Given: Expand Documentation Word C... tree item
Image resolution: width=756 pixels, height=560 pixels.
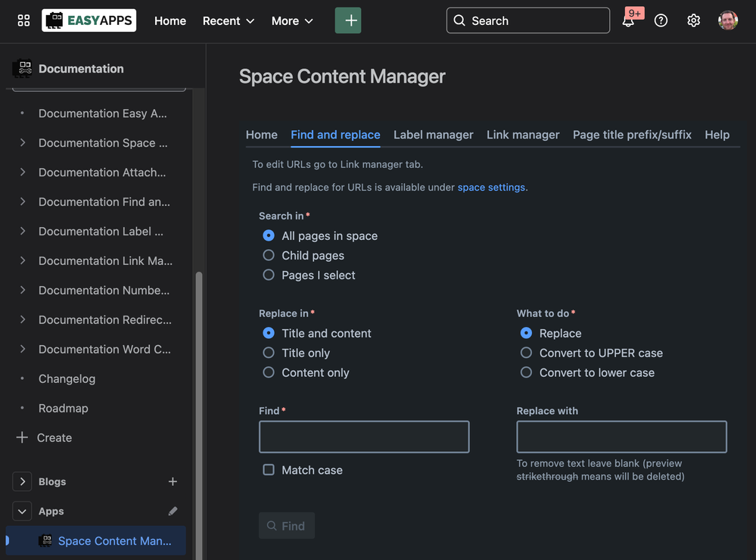Looking at the screenshot, I should pos(23,349).
